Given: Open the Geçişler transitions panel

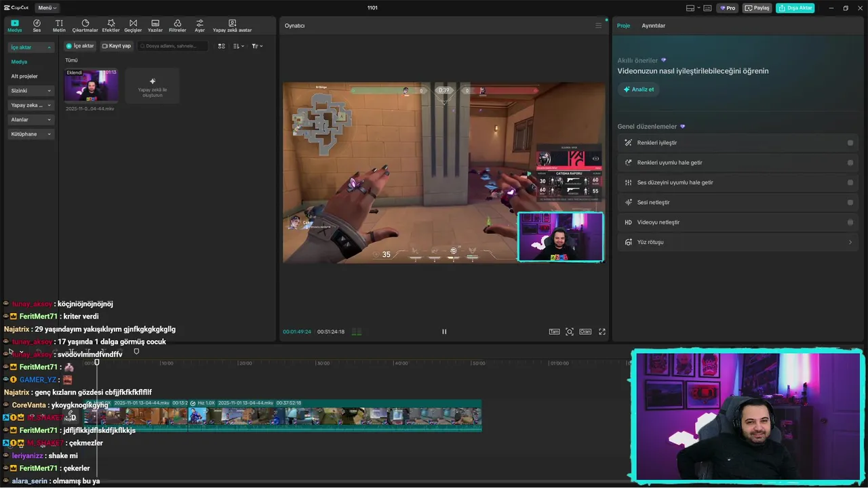Looking at the screenshot, I should pyautogui.click(x=133, y=26).
